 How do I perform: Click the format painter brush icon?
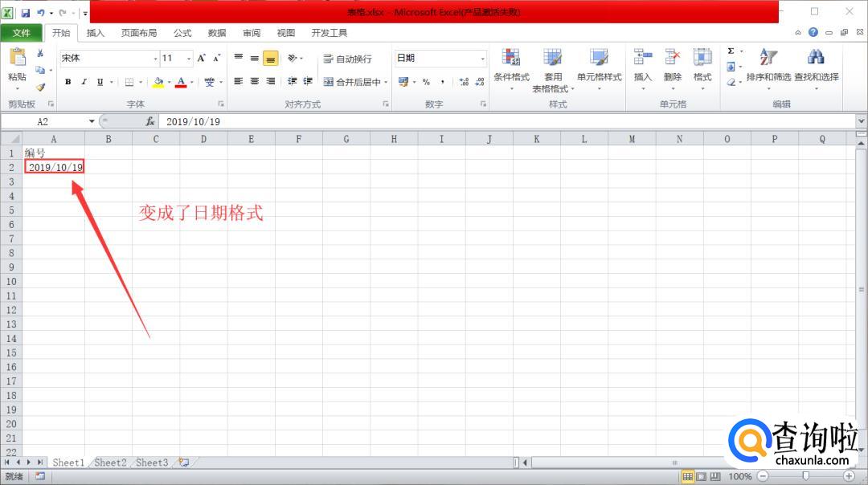(40, 87)
